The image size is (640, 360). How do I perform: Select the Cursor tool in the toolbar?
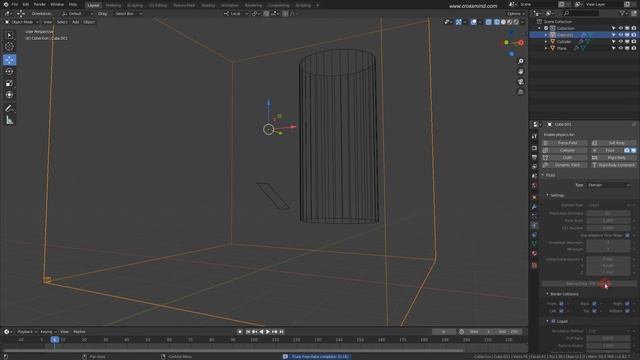point(9,47)
